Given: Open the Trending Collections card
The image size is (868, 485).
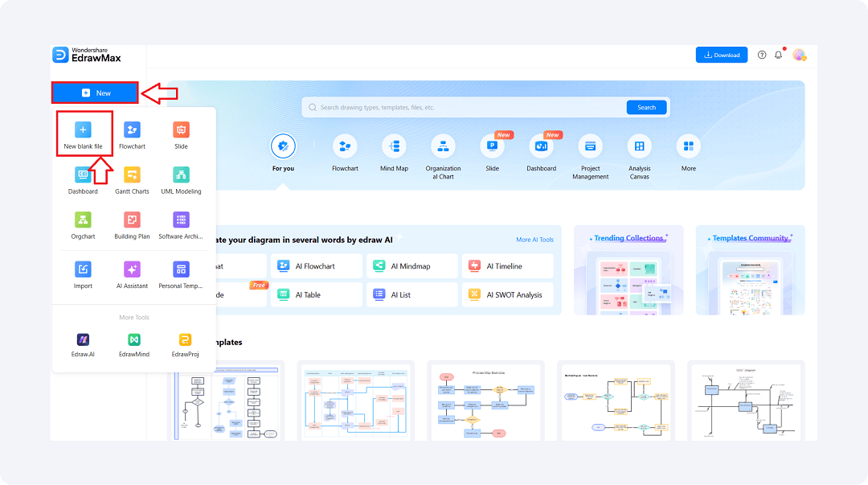Looking at the screenshot, I should click(x=628, y=270).
